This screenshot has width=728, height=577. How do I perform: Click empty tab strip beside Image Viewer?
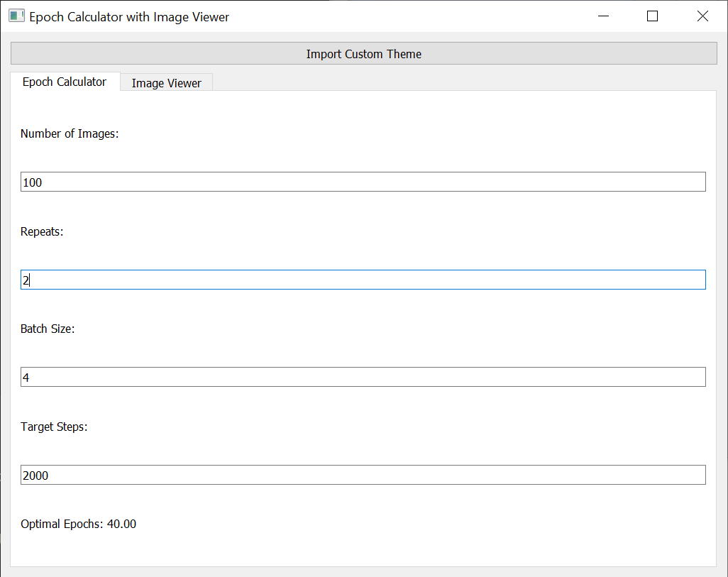click(464, 82)
